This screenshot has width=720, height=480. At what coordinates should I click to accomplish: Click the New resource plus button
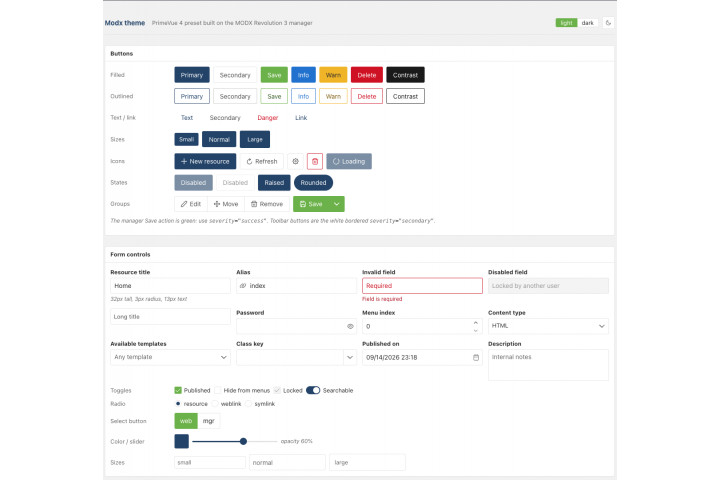coord(205,161)
